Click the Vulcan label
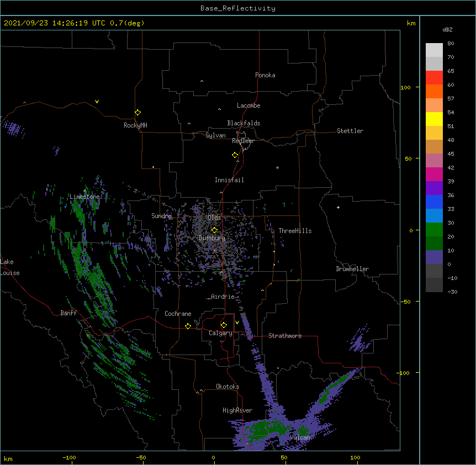476x465 pixels. coord(300,437)
